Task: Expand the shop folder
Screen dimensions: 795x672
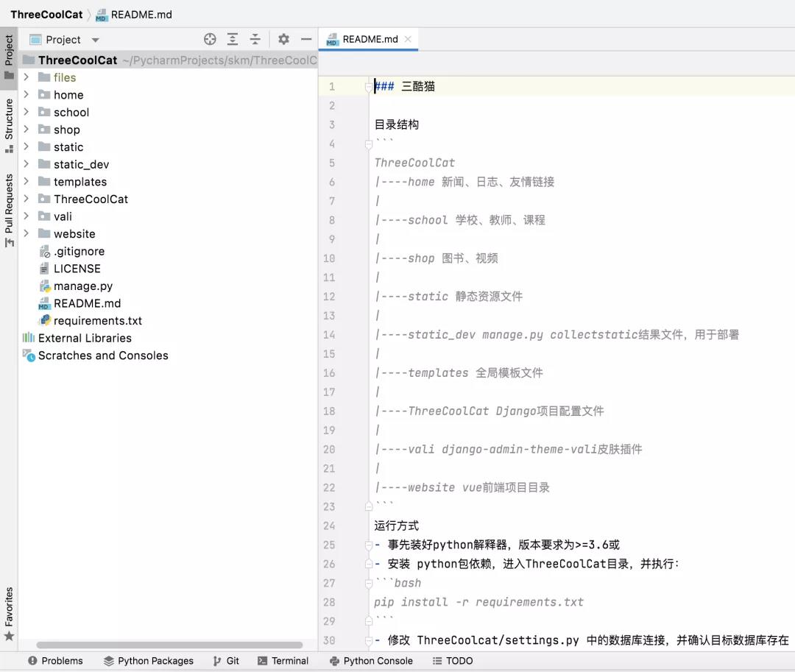Action: (x=26, y=130)
